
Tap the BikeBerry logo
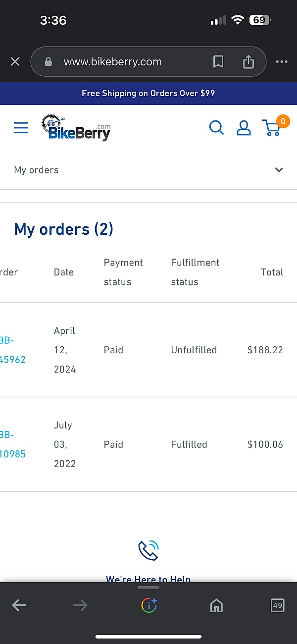tap(76, 128)
